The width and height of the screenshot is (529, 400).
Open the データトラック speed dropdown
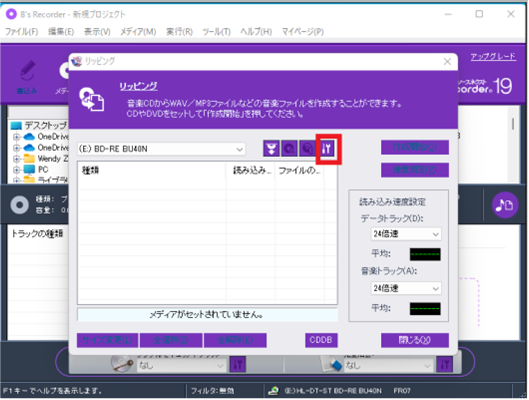(406, 234)
